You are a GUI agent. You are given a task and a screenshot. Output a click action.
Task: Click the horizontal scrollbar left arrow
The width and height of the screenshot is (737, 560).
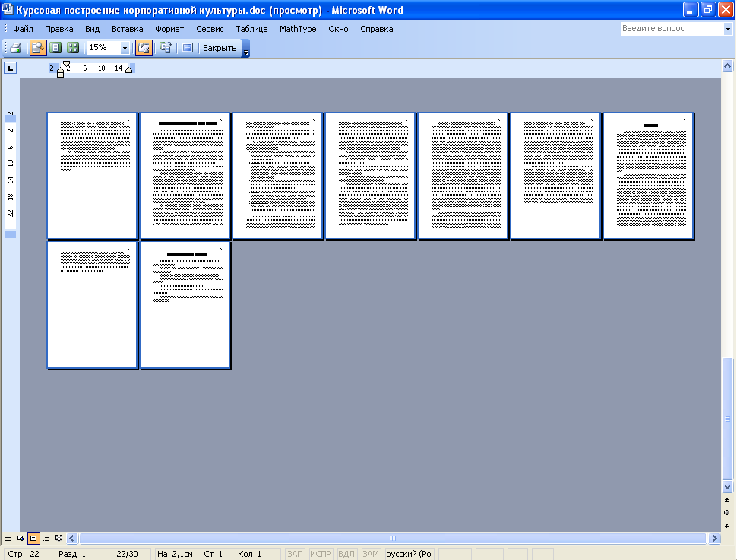point(72,539)
